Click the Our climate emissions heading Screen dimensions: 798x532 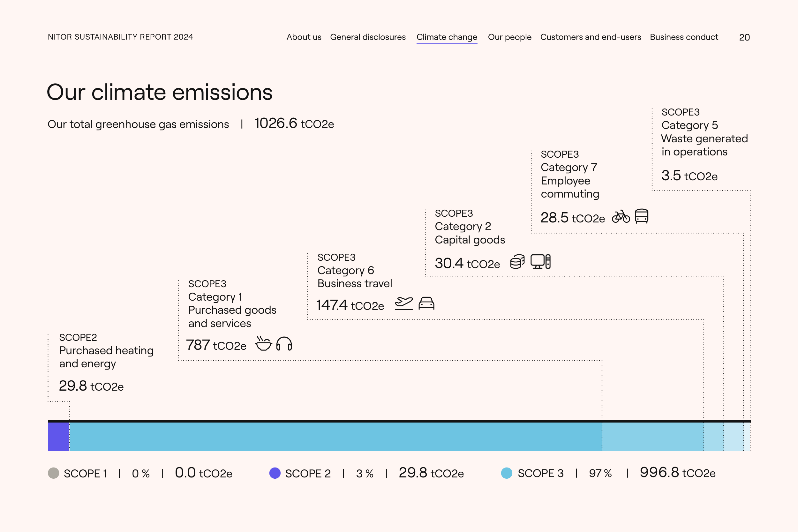click(x=160, y=92)
